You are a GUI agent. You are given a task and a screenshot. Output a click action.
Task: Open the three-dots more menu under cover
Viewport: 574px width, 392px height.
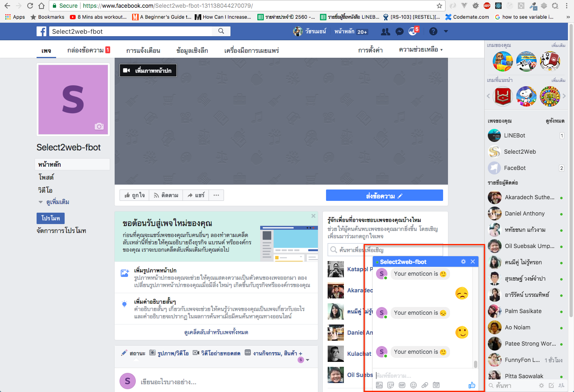[x=216, y=195]
